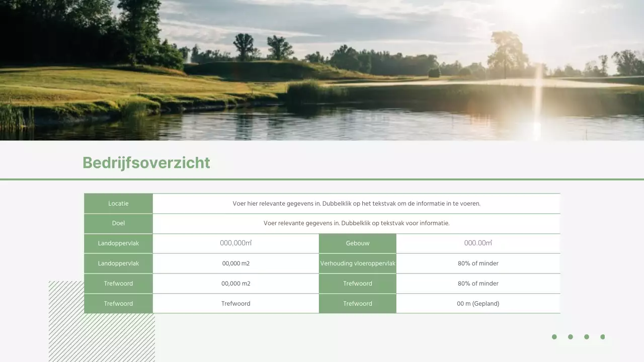Image resolution: width=644 pixels, height=362 pixels.
Task: Select the third green navigation dot
Action: [x=586, y=337]
